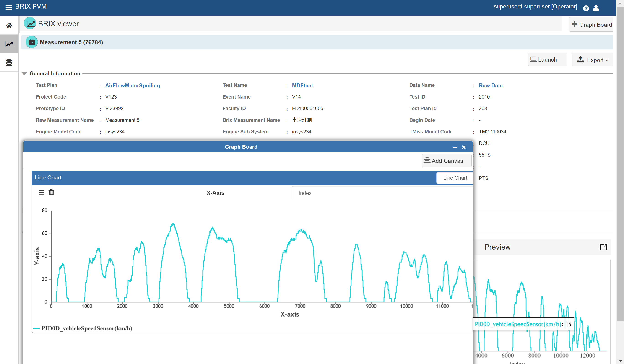The width and height of the screenshot is (624, 364).
Task: Click the DCU value
Action: pos(484,143)
